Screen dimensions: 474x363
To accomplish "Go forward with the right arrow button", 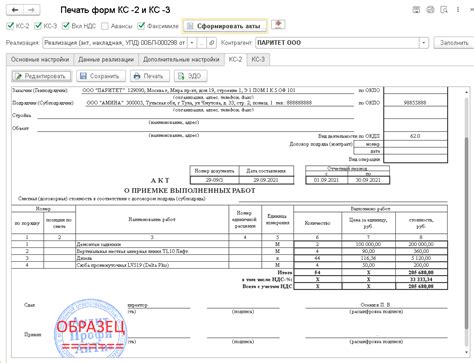I will pyautogui.click(x=32, y=10).
